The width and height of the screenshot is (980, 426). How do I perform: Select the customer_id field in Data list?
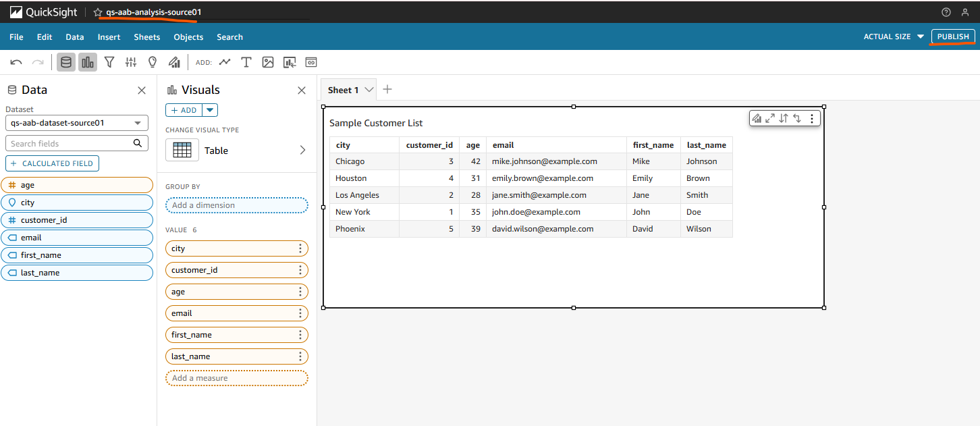(x=77, y=220)
